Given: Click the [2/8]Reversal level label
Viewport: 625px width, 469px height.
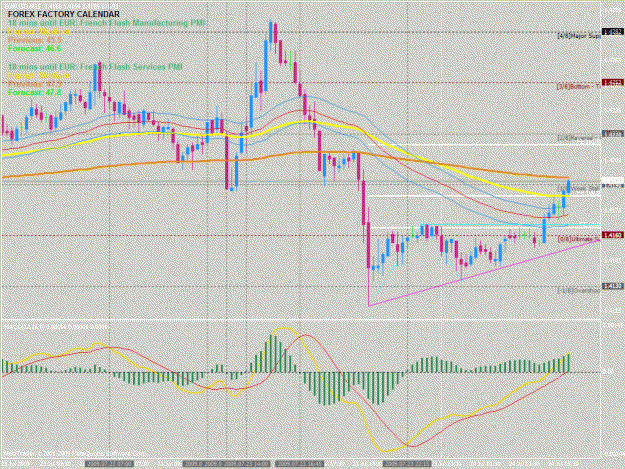Looking at the screenshot, I should tap(578, 138).
